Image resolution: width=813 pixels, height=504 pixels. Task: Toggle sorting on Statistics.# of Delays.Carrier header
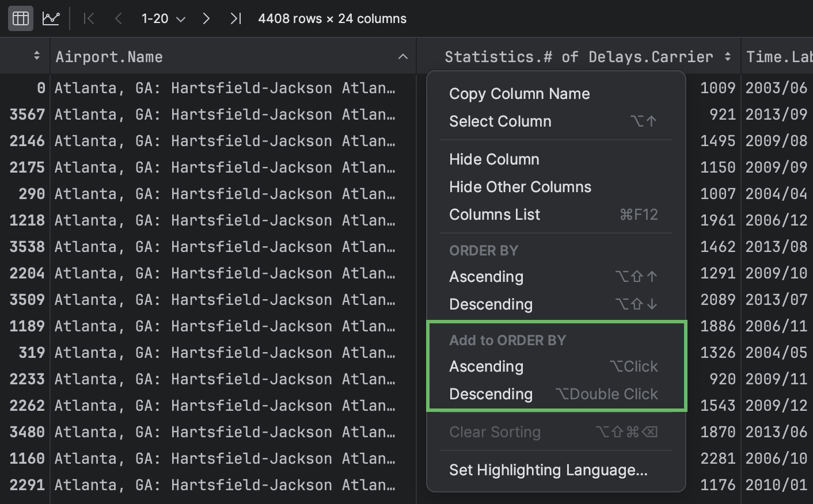click(x=728, y=56)
